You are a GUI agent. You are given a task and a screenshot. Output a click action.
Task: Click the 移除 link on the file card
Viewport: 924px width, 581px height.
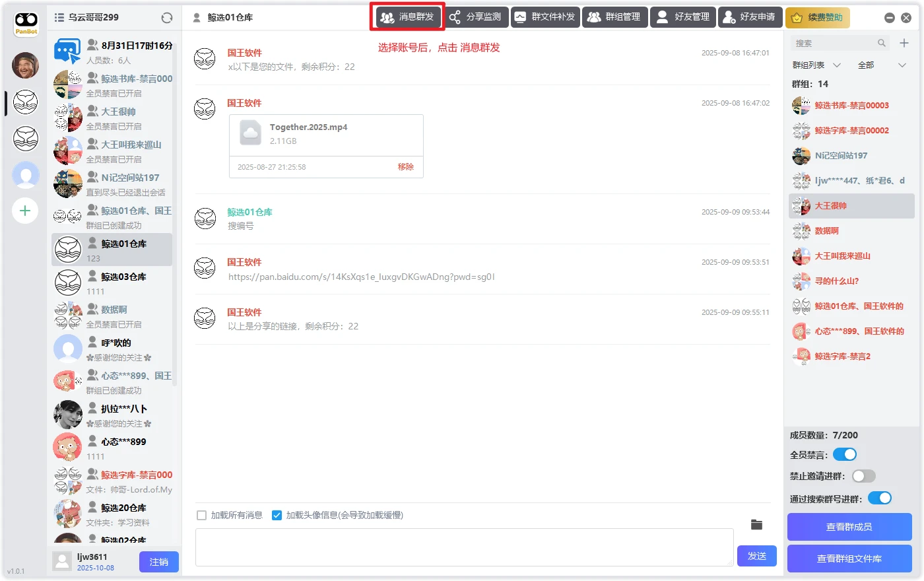(x=405, y=167)
